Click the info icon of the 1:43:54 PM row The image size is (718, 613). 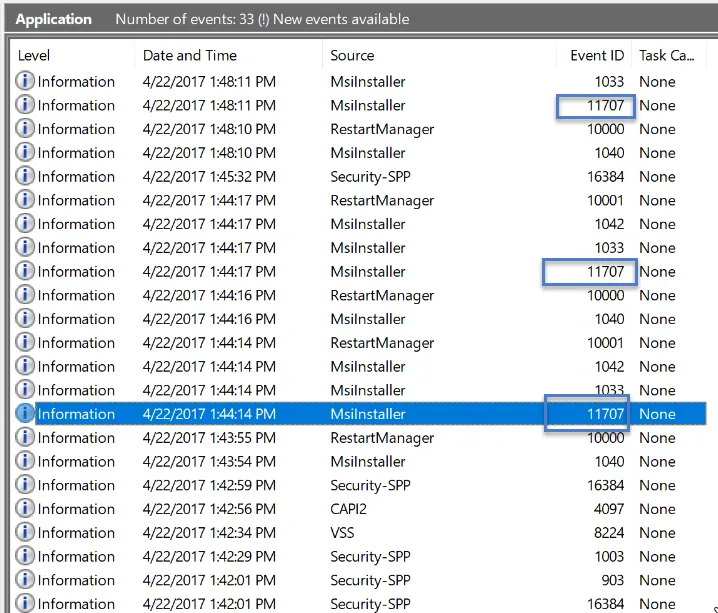click(25, 461)
